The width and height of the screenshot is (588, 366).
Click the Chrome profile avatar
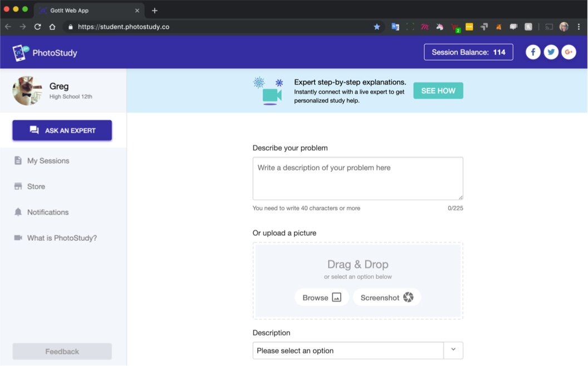(563, 27)
